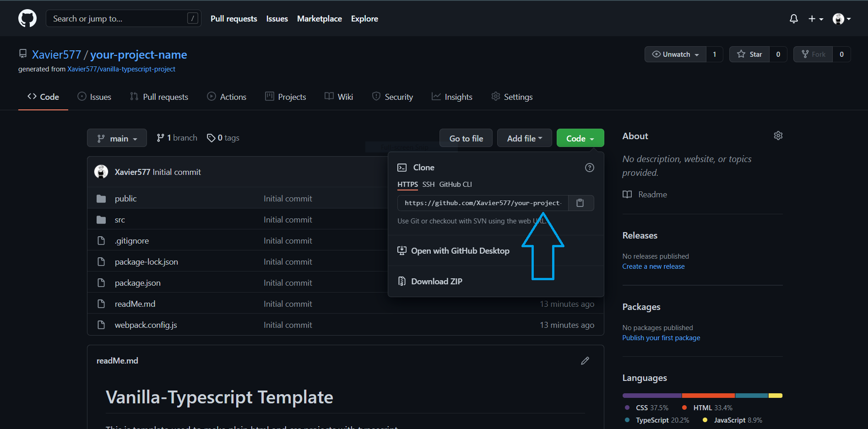Open the webpack.config.js file

(146, 325)
